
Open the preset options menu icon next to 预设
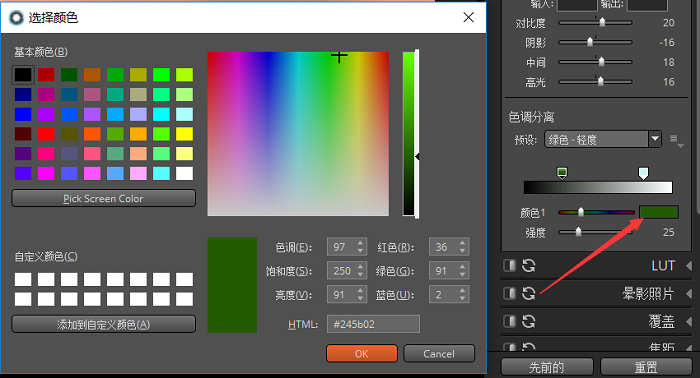676,141
